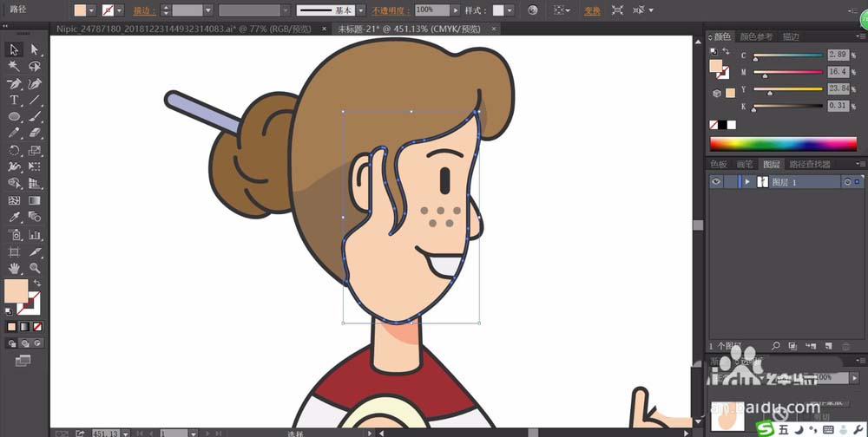
Task: Open the 路径查找器 panel tab
Action: click(809, 164)
